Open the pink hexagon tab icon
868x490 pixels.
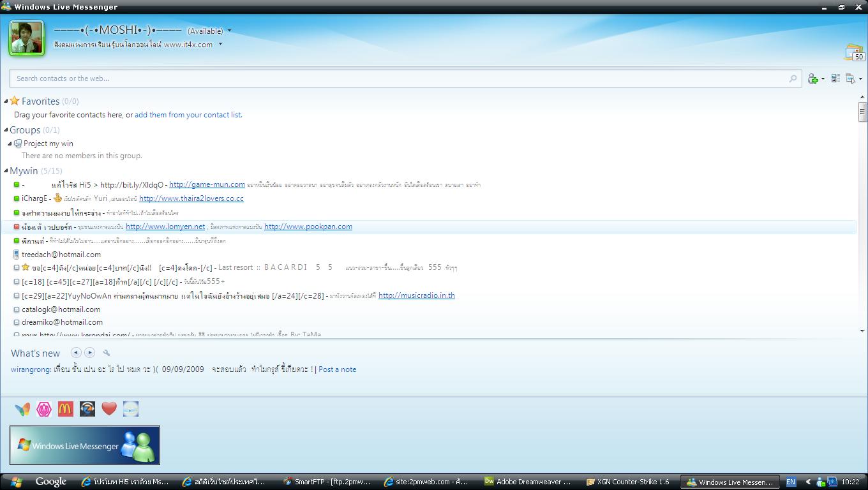coord(44,409)
